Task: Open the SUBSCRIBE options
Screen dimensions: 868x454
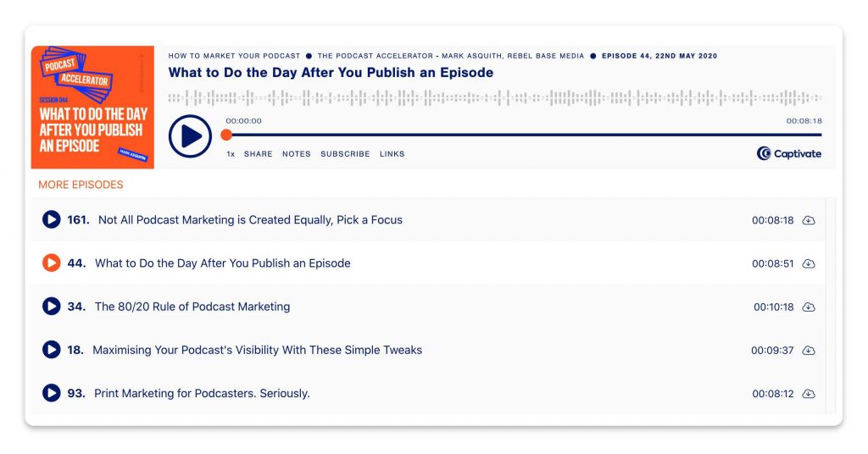Action: tap(346, 154)
